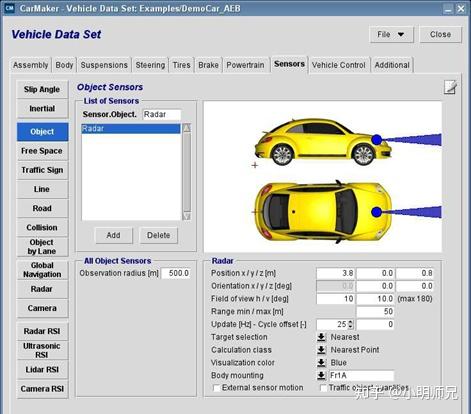
Task: Click the CarMaker CM title bar icon
Action: tap(9, 8)
